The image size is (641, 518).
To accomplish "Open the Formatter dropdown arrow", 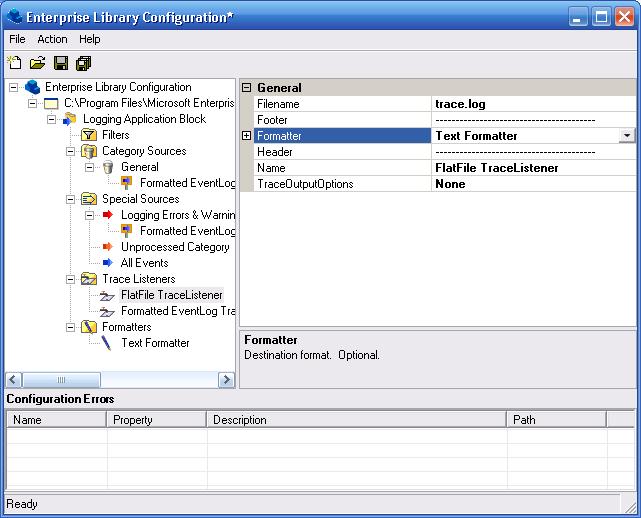I will coord(627,135).
